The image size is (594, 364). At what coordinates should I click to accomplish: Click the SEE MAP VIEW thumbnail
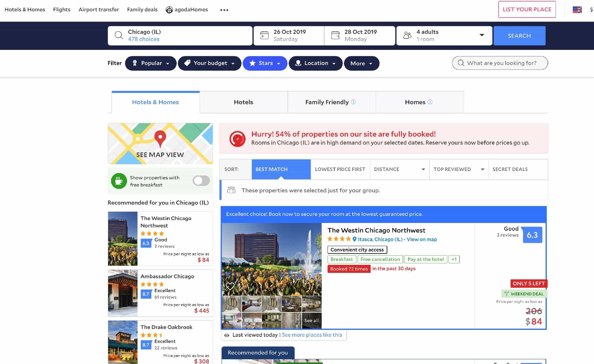(x=160, y=144)
